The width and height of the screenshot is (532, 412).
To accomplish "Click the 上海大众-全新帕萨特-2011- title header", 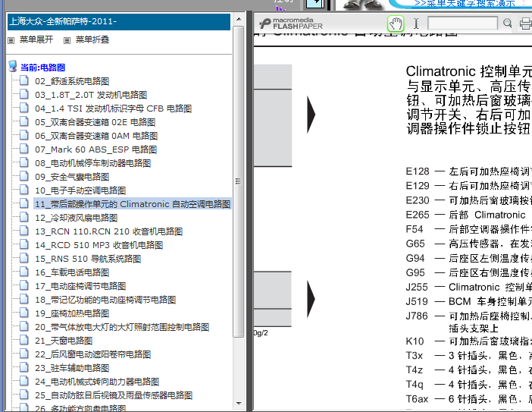I will pos(119,22).
